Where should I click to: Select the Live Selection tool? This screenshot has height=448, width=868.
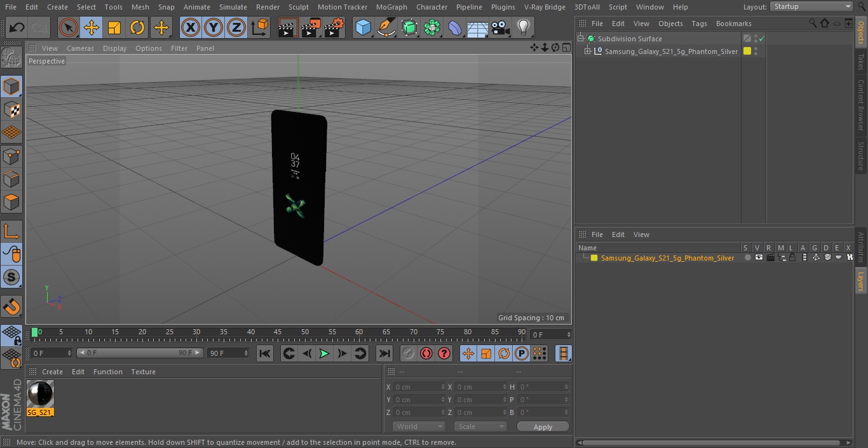pos(68,27)
